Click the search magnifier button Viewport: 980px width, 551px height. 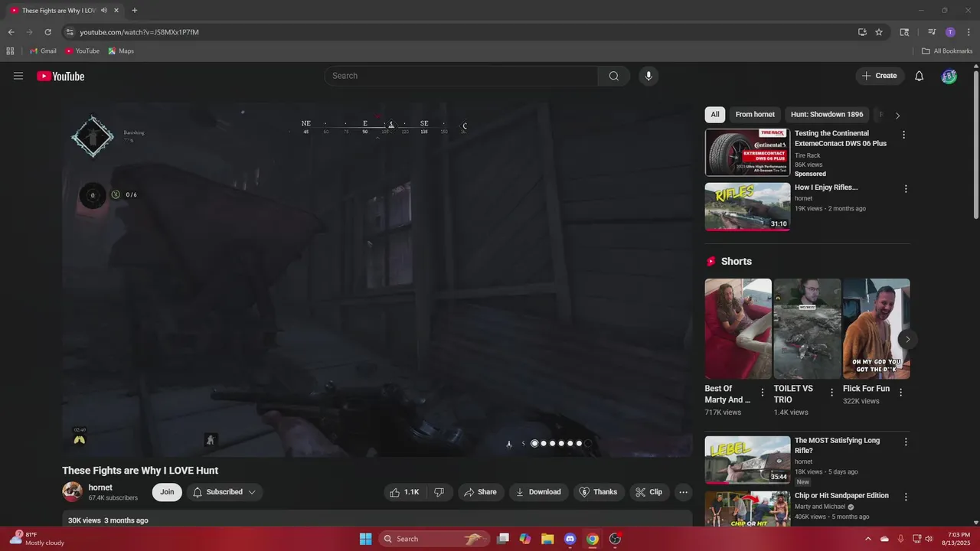click(x=614, y=76)
